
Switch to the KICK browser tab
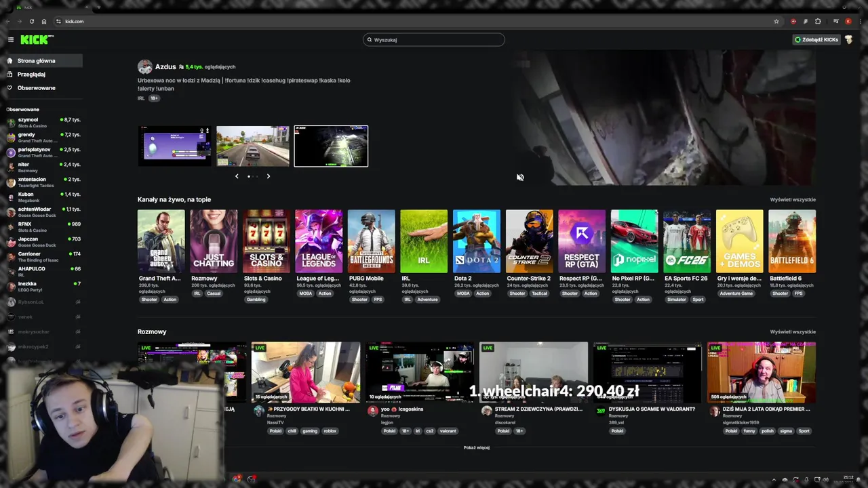click(x=54, y=7)
